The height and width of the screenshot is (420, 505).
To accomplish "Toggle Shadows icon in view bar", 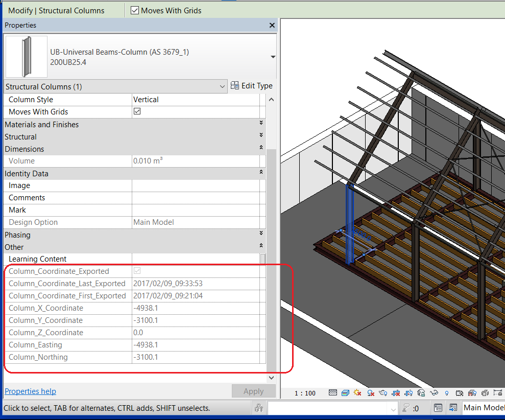I will coord(371,393).
